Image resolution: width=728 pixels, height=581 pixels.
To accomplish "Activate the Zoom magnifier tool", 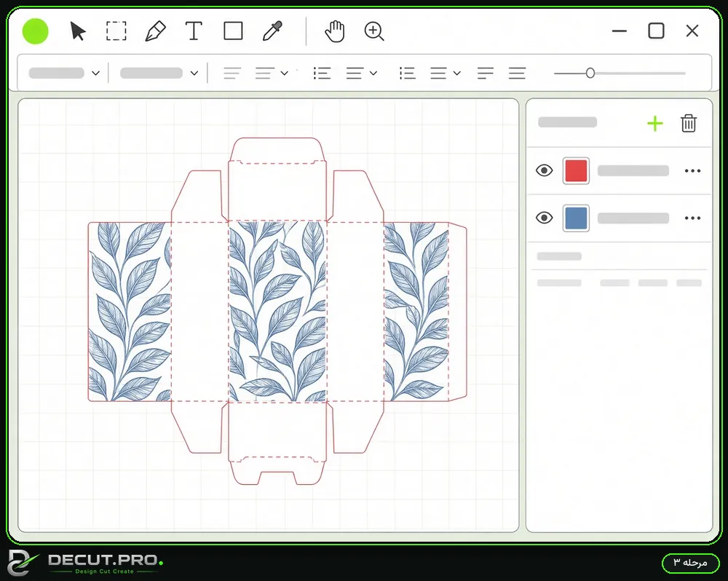I will click(374, 31).
